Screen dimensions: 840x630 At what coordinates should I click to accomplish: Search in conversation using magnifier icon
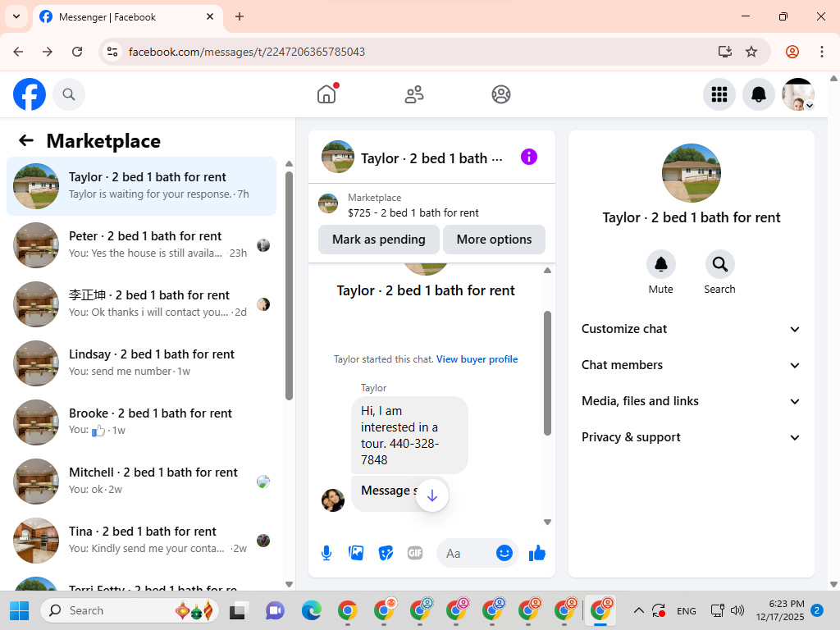719,264
